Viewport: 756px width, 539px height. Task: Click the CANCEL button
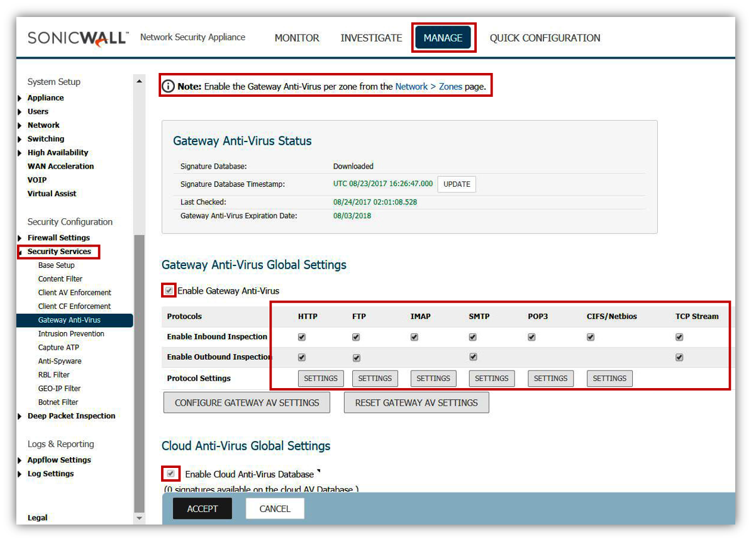click(x=275, y=509)
